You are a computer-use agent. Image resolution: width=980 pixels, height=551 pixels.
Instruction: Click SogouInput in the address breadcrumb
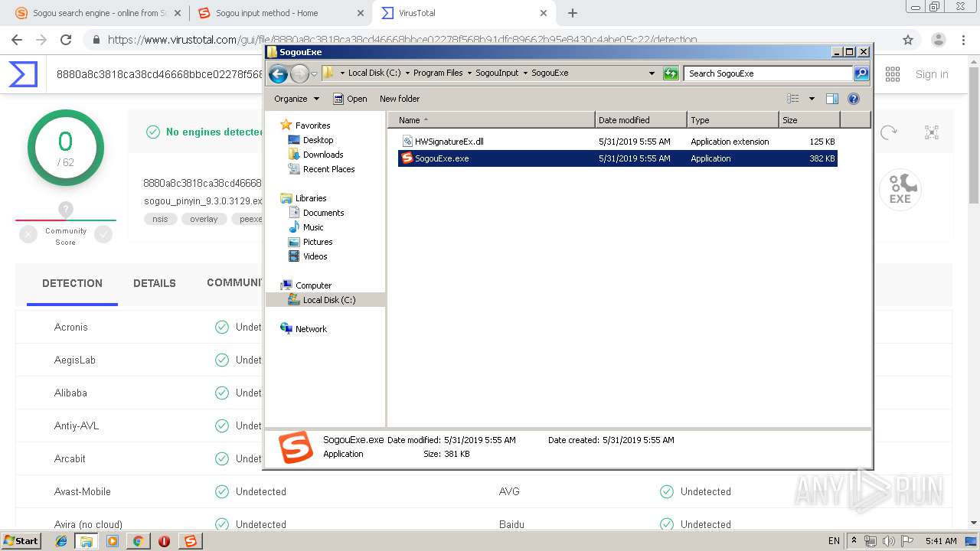click(x=497, y=73)
